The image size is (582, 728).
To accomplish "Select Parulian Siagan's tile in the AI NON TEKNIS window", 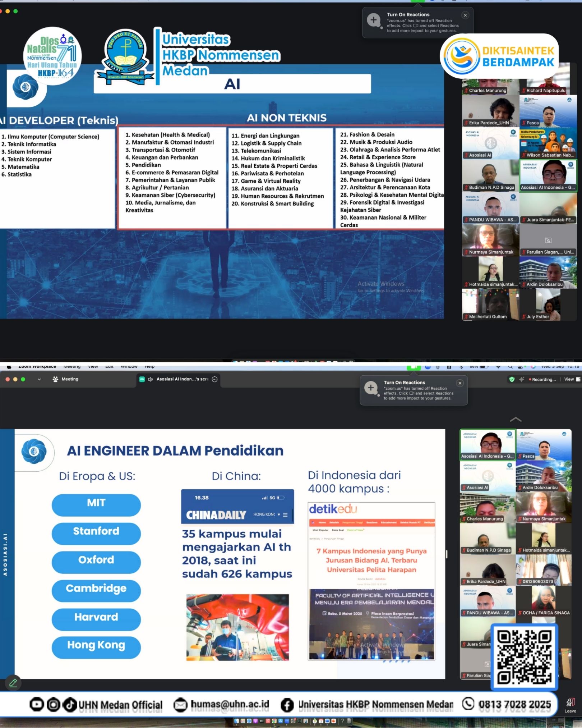I will [548, 240].
